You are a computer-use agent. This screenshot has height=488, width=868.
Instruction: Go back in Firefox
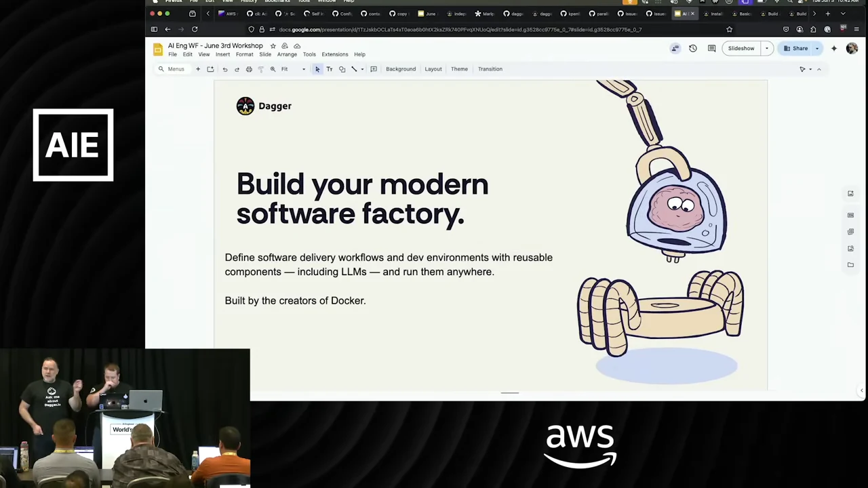pos(167,29)
